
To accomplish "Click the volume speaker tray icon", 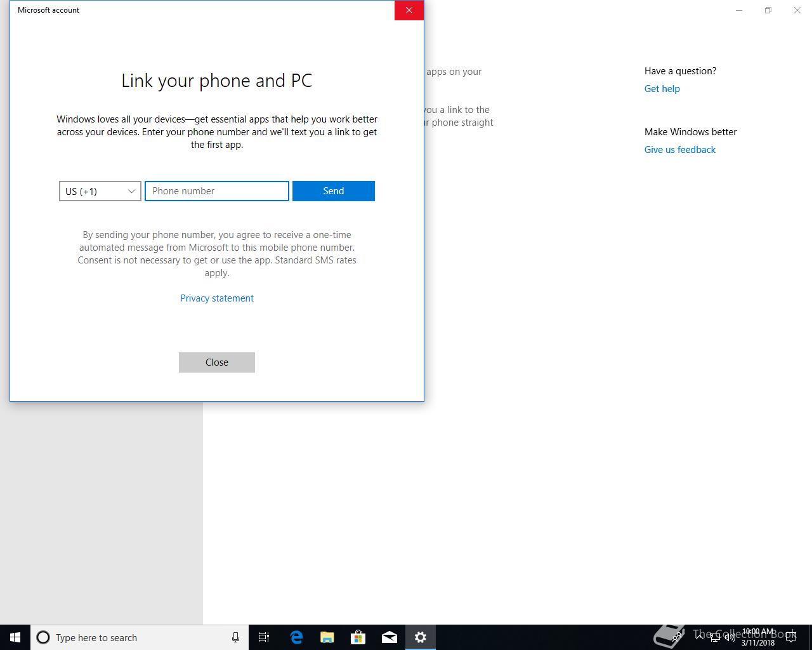I will pyautogui.click(x=729, y=637).
